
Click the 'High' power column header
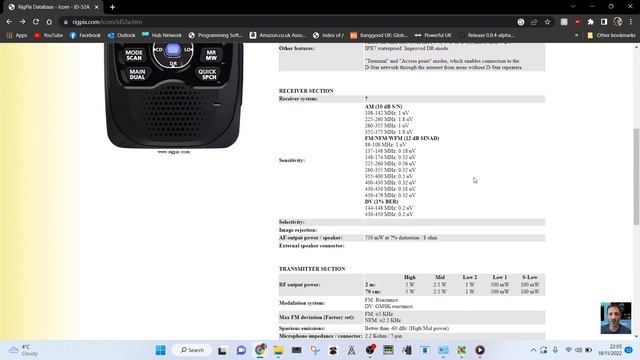pyautogui.click(x=410, y=277)
